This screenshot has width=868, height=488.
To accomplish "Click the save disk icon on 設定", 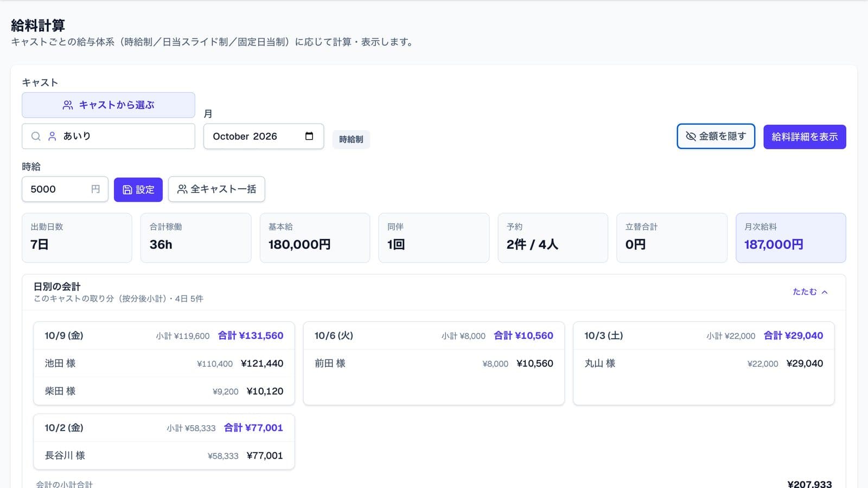I will 127,190.
